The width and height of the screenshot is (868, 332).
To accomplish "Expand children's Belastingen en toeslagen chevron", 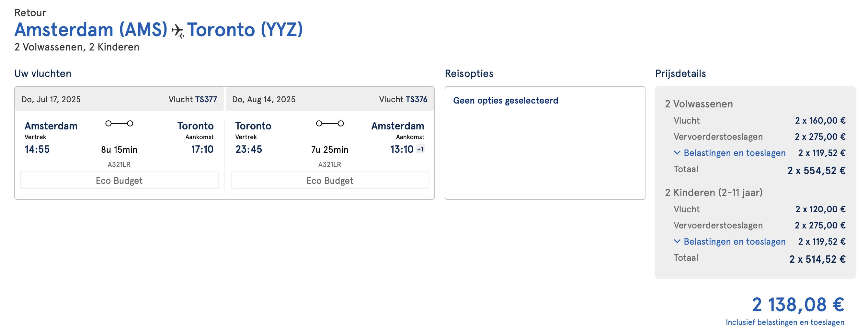I will (677, 241).
